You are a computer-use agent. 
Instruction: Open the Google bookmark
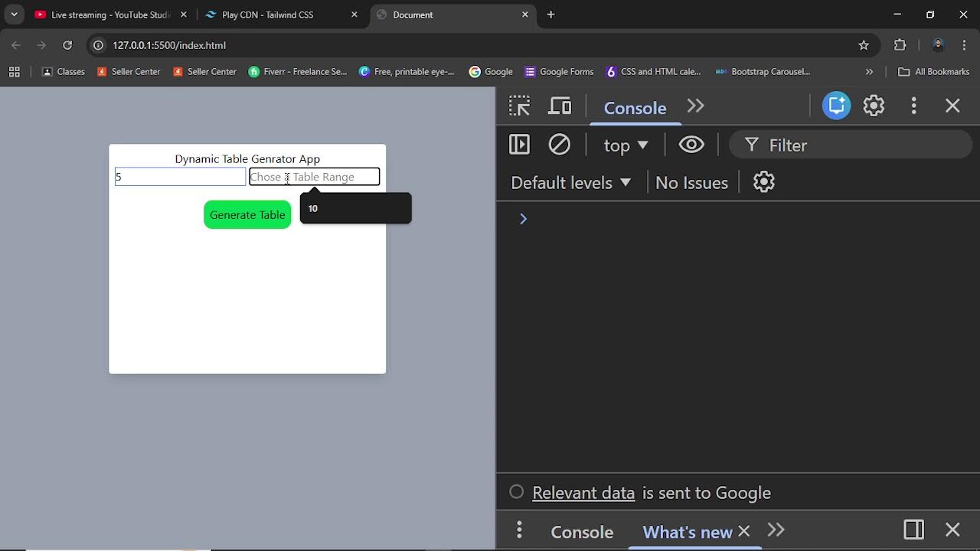pos(491,71)
